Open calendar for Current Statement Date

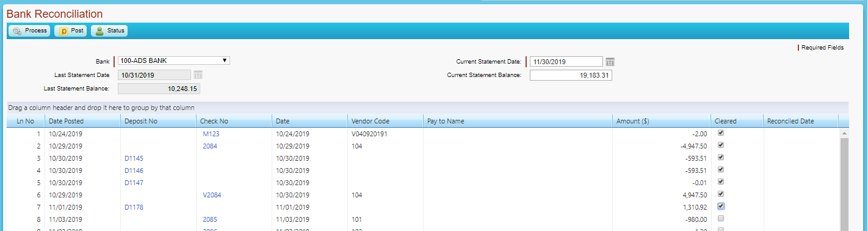(x=610, y=61)
